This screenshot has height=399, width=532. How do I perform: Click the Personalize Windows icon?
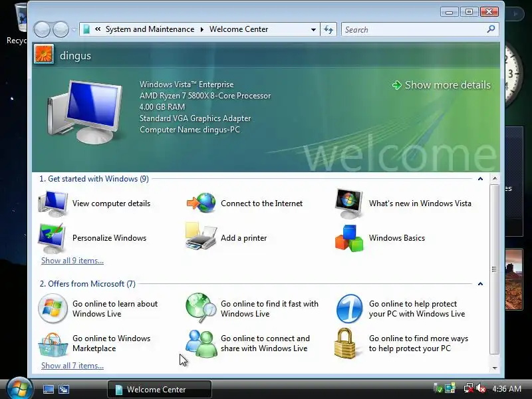point(52,238)
